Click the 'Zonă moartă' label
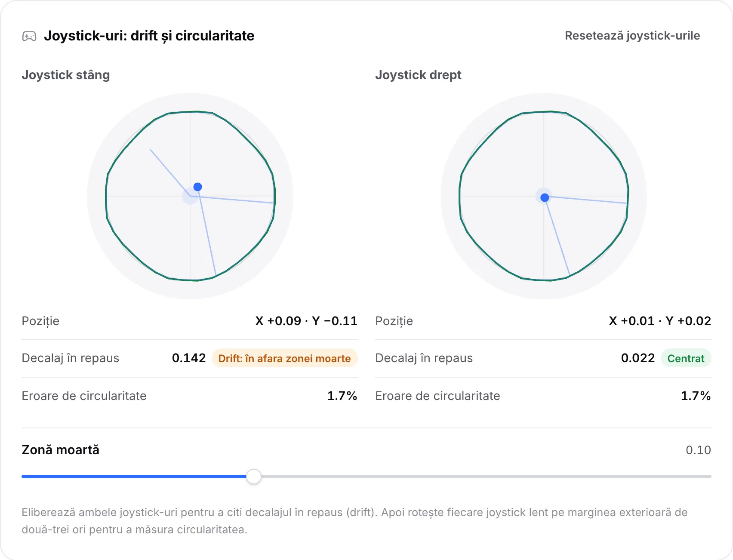This screenshot has height=560, width=733. tap(61, 450)
